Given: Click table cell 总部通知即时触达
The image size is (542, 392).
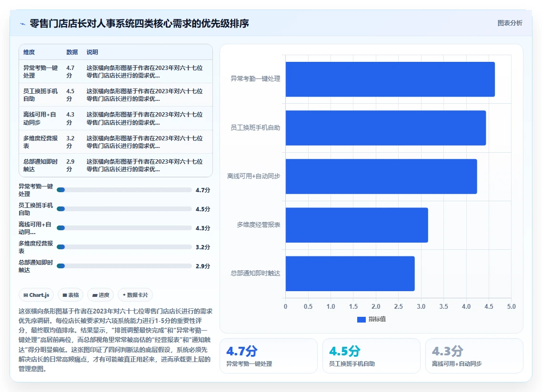Looking at the screenshot, I should click(40, 165).
